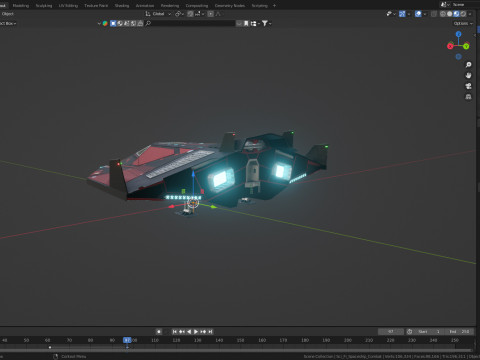Viewport: 480px width, 360px height.
Task: Click the blue Z-axis move gizmo arrow
Action: click(x=193, y=174)
